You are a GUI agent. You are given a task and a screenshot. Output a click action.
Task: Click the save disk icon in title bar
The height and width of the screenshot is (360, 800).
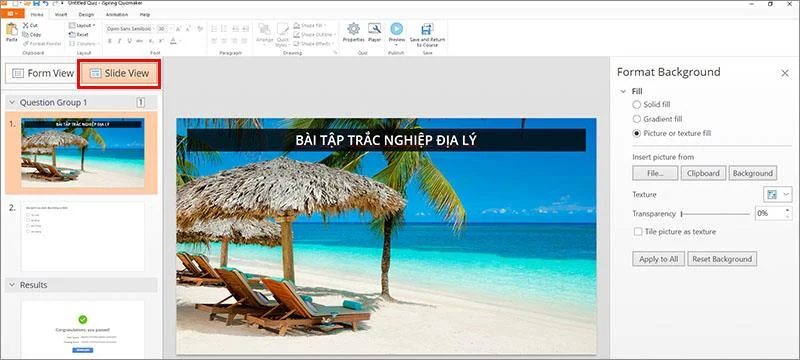pyautogui.click(x=36, y=3)
